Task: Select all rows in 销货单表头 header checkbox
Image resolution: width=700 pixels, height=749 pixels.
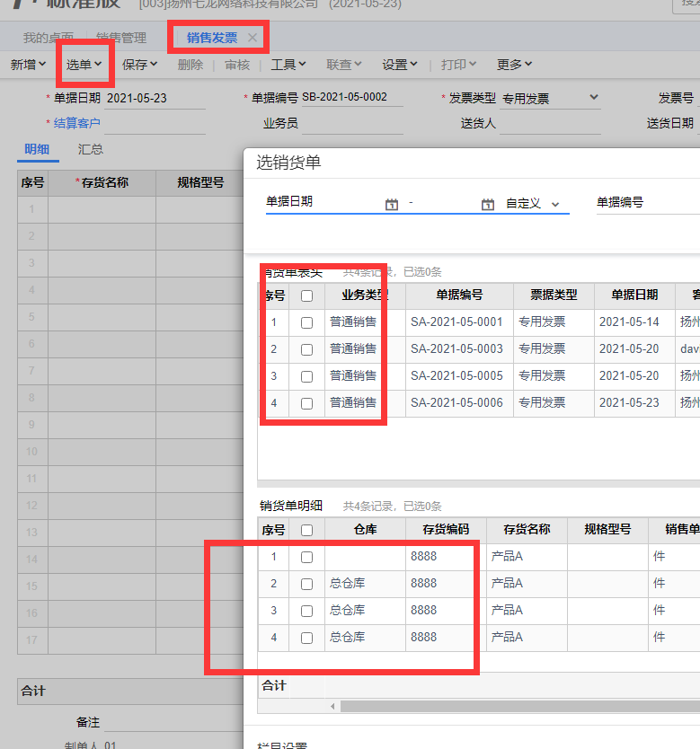Action: (306, 295)
